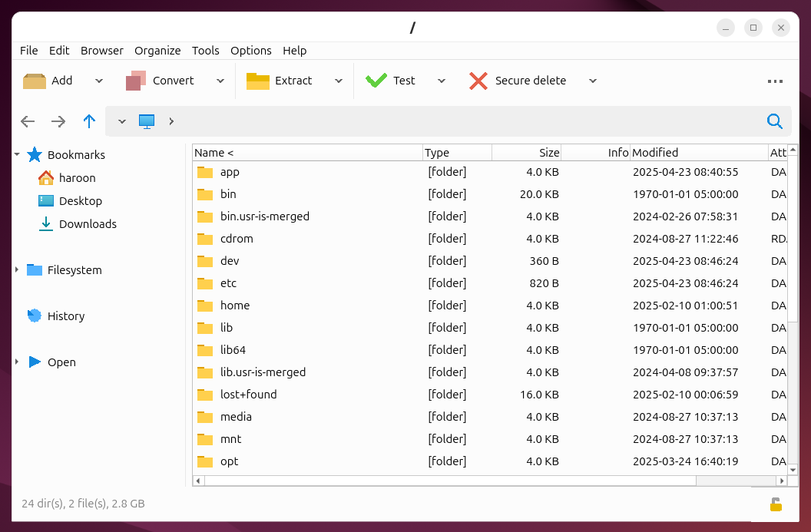
Task: Click the Add archive toolbar icon
Action: coord(35,81)
